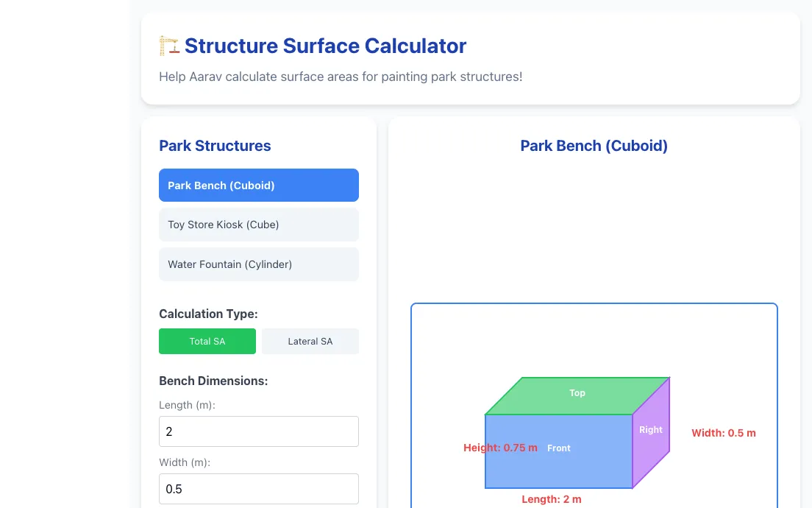Click the Park Bench (Cuboid) diagram heading
This screenshot has width=812, height=508.
[x=594, y=146]
